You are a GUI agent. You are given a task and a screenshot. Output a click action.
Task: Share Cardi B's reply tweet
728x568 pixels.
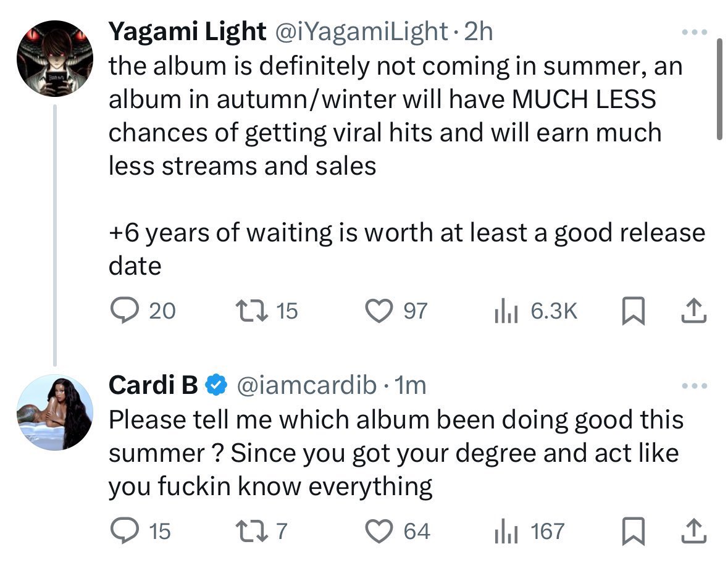pos(693,531)
